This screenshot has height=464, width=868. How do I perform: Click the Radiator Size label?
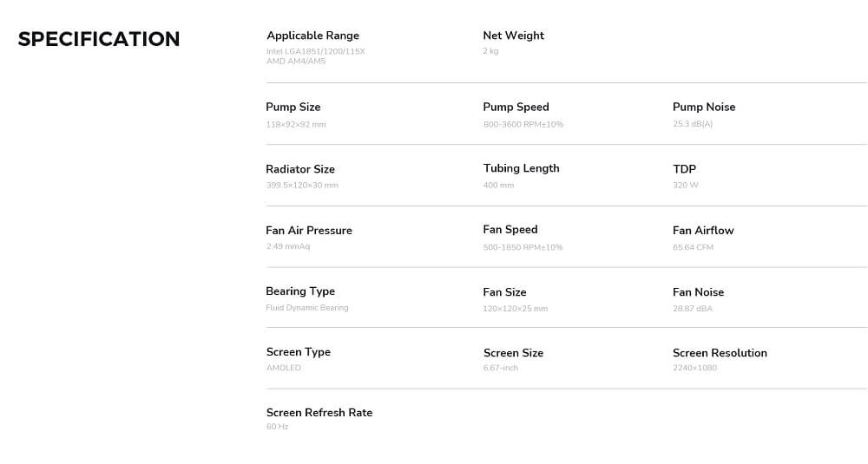coord(299,169)
